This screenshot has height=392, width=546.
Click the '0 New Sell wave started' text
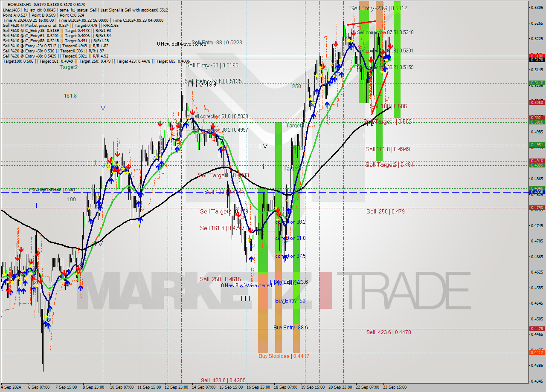click(182, 44)
